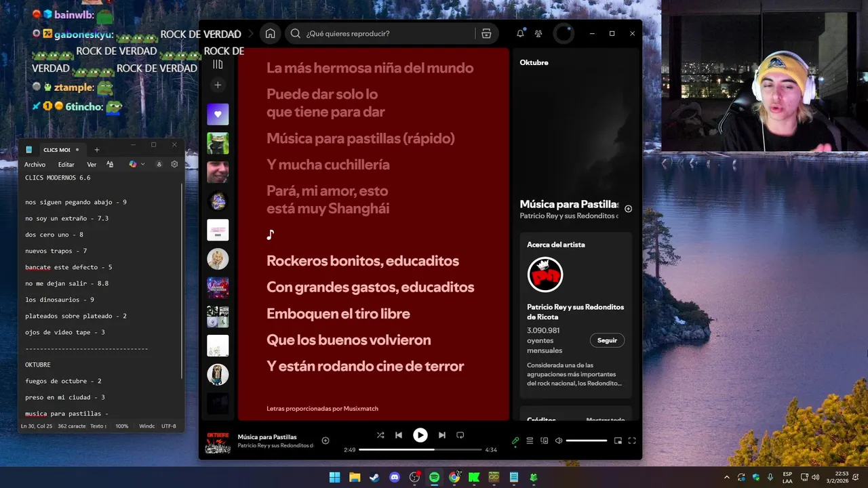
Task: Open the face photo playlist in sidebar
Action: [218, 172]
